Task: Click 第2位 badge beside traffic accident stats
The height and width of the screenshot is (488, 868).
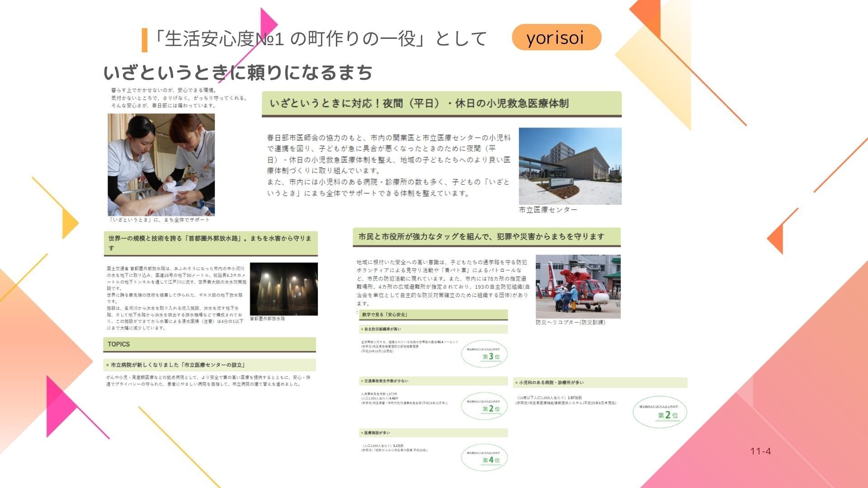Action: 484,406
